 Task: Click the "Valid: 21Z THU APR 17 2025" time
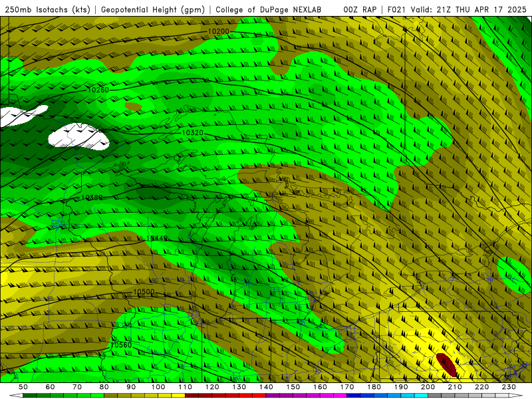click(469, 9)
